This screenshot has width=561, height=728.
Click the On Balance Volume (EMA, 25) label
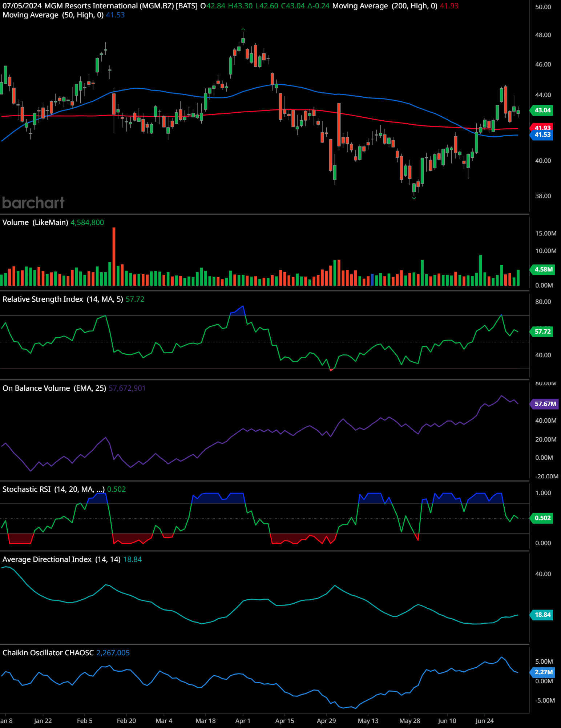coord(54,388)
